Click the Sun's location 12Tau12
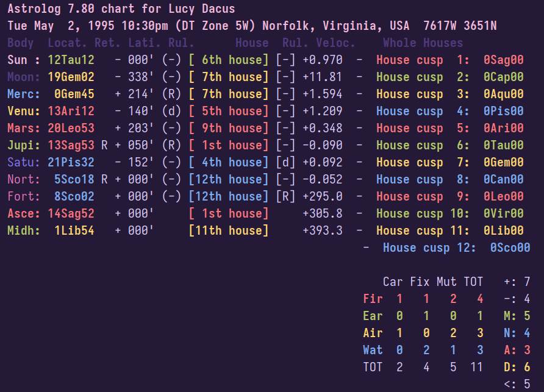This screenshot has width=544, height=392. (71, 60)
